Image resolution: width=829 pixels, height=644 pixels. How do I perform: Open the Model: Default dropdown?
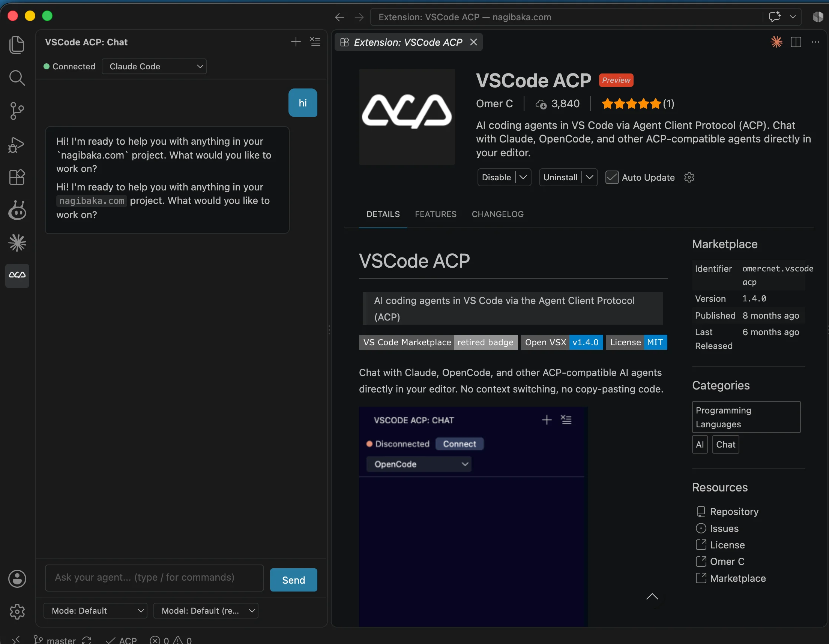click(206, 611)
